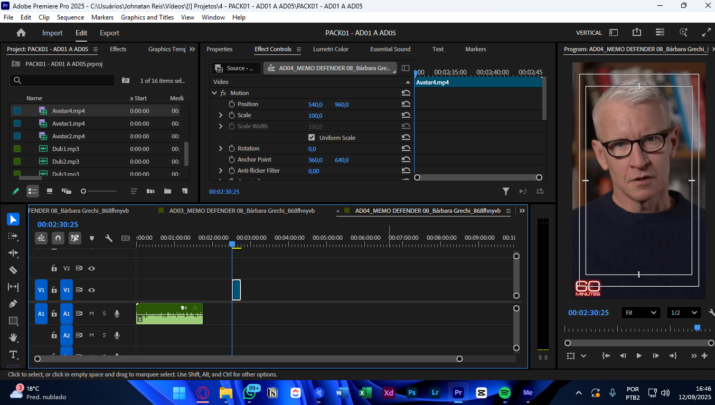The width and height of the screenshot is (715, 405).
Task: Open the Export workspace
Action: click(109, 33)
